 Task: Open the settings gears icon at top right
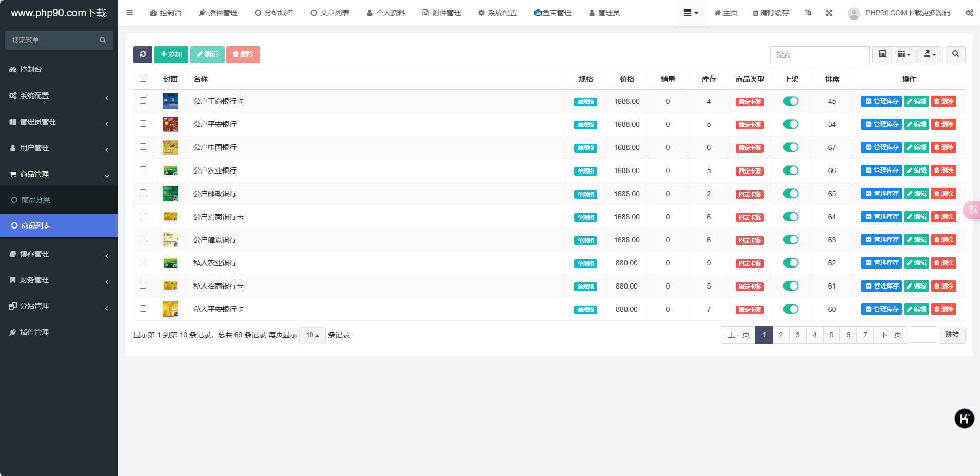(x=969, y=13)
